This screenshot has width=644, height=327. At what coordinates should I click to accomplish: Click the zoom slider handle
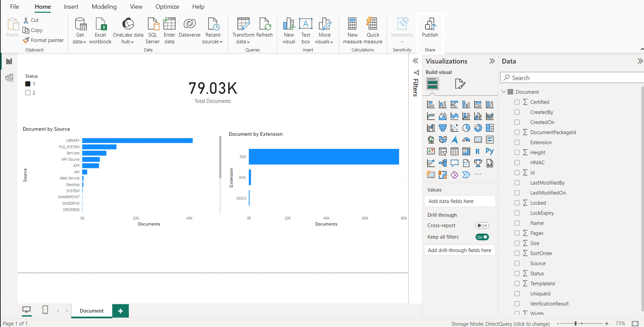(x=576, y=323)
